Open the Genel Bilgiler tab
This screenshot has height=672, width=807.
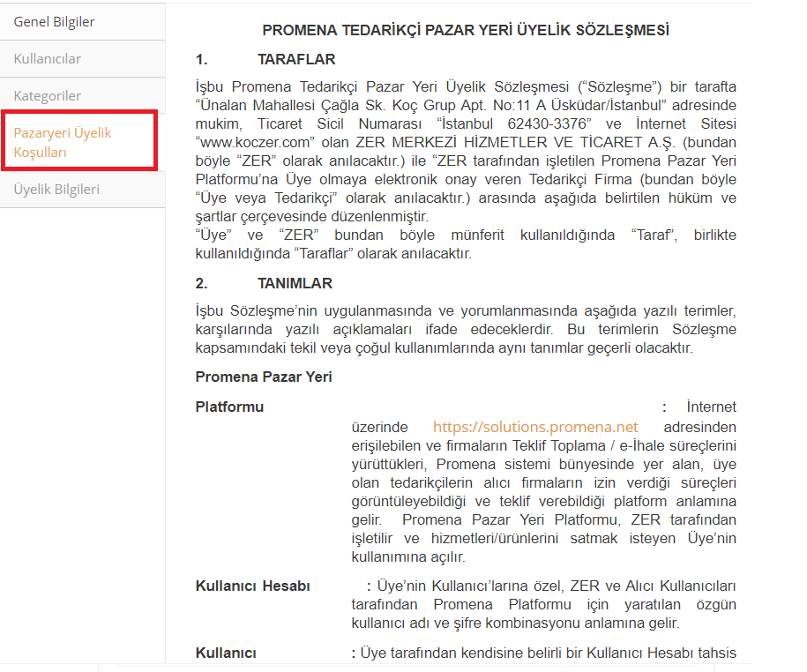tap(82, 22)
